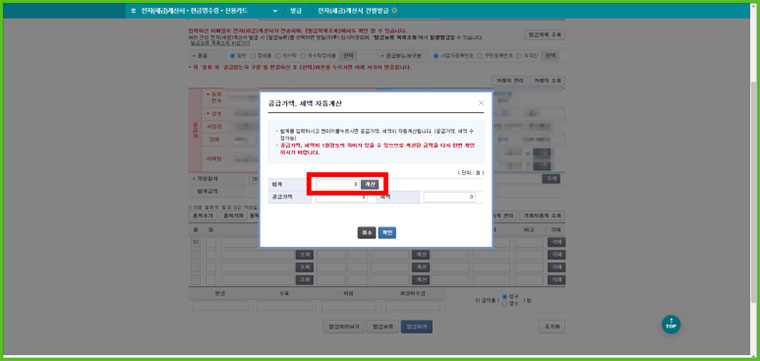
Task: Expand the top bar menu dropdown chevron
Action: (x=275, y=11)
